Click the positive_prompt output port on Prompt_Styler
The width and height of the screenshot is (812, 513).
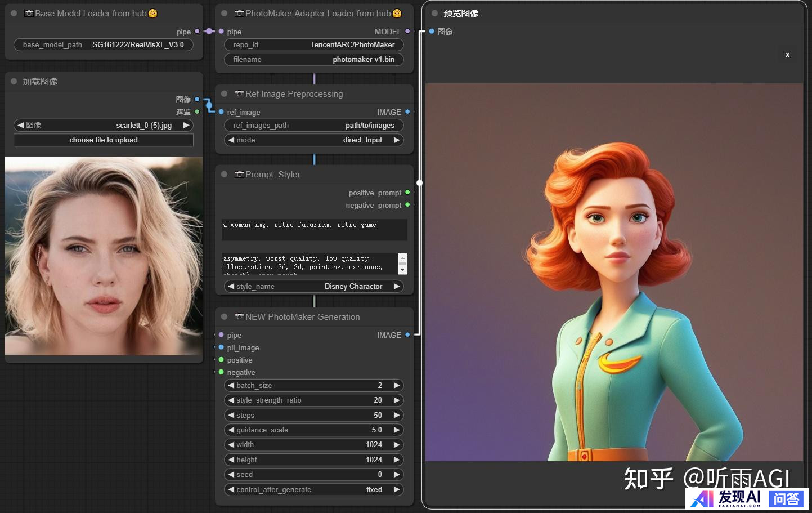click(407, 193)
